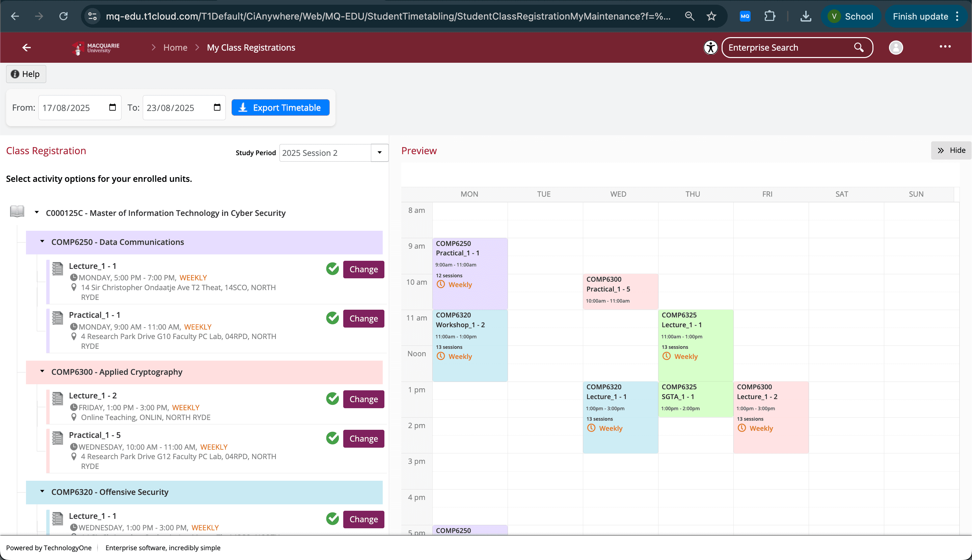The width and height of the screenshot is (972, 560).
Task: Click document icon beside Practical_1 - 1
Action: (57, 318)
